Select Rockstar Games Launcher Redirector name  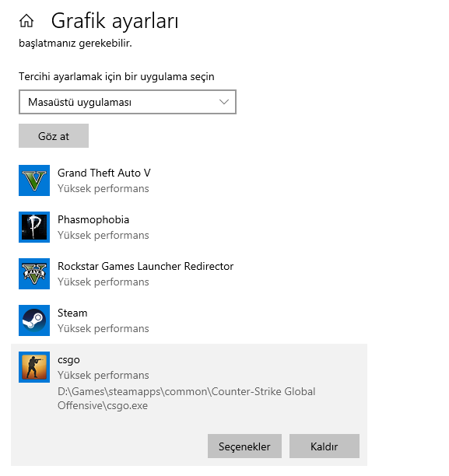146,266
